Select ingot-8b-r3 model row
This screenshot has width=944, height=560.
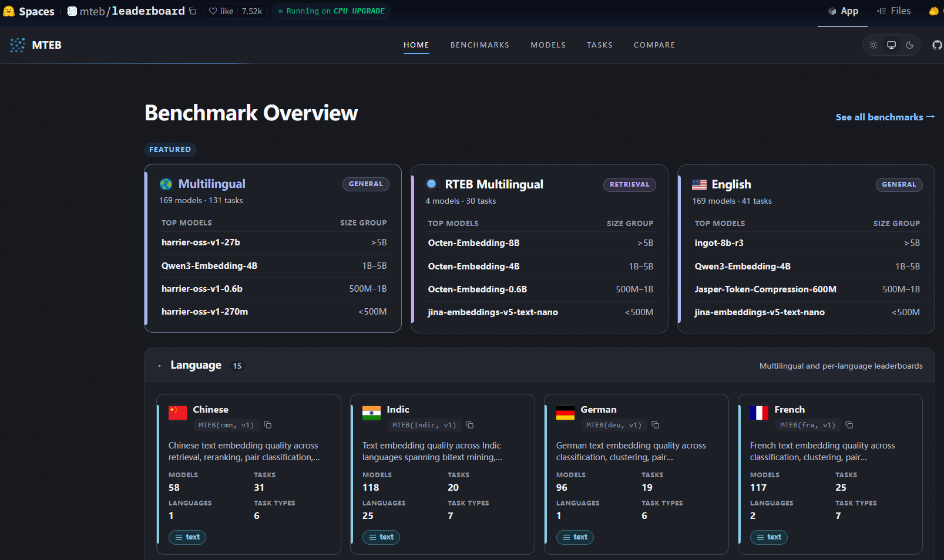point(807,243)
